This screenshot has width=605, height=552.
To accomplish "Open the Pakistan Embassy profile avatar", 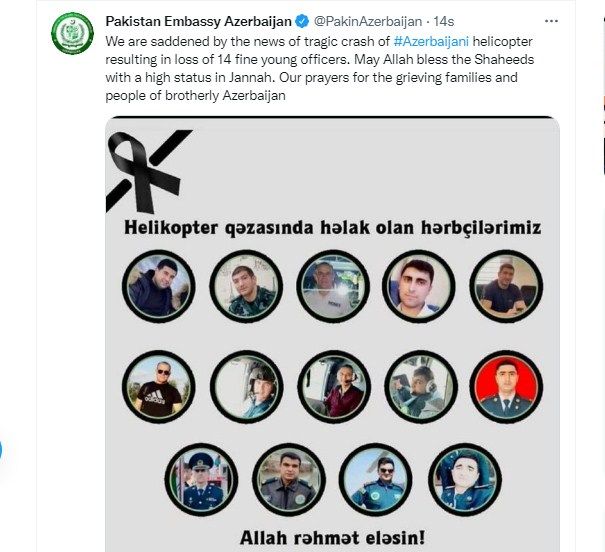I will click(x=73, y=33).
